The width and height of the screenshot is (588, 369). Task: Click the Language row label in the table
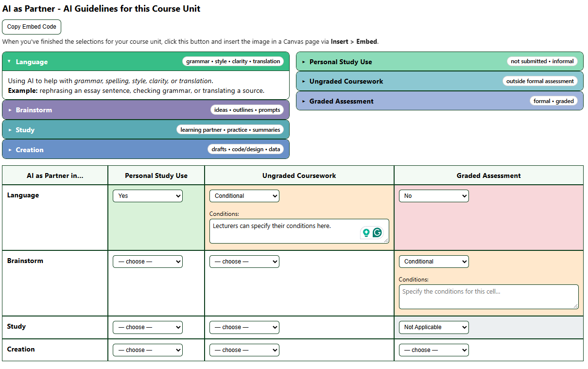click(x=23, y=195)
